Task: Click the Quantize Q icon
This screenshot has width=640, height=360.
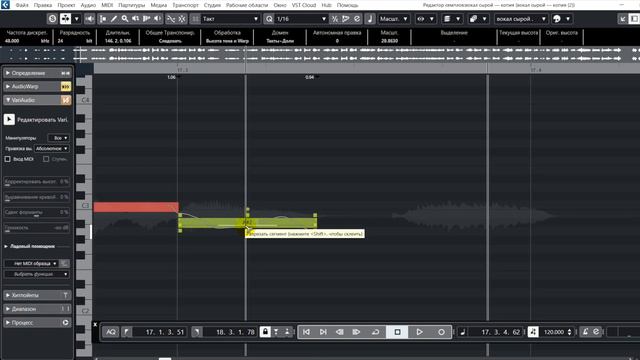Action: (269, 19)
